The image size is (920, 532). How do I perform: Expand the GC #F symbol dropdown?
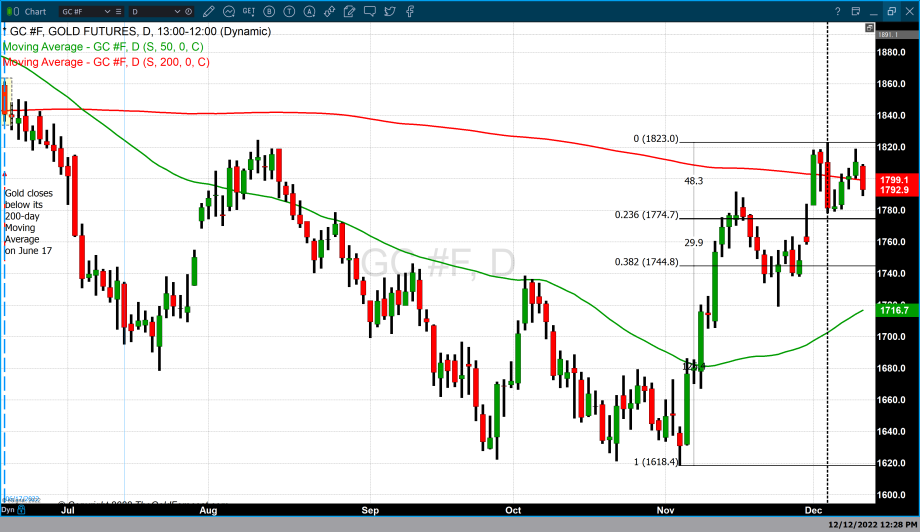pos(107,11)
